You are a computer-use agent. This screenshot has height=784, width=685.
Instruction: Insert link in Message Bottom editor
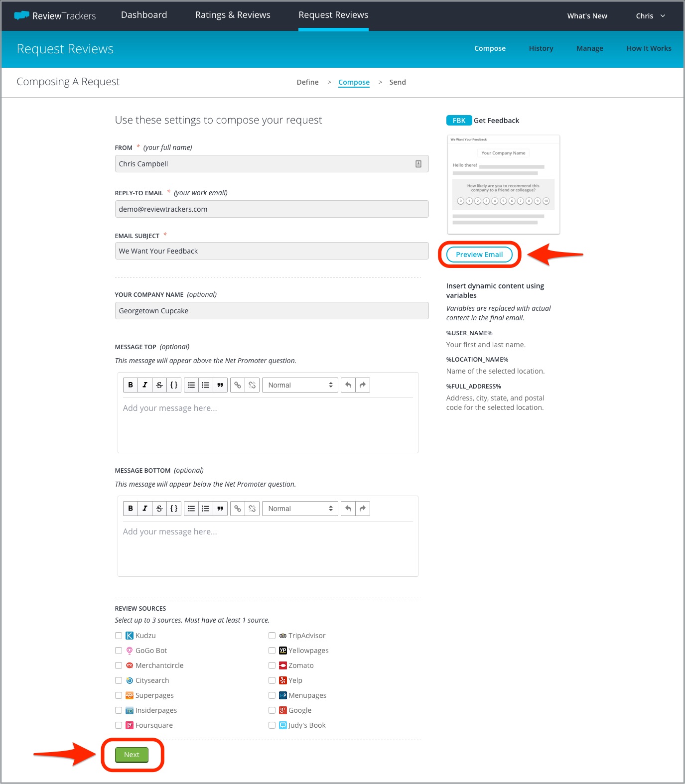pyautogui.click(x=238, y=509)
